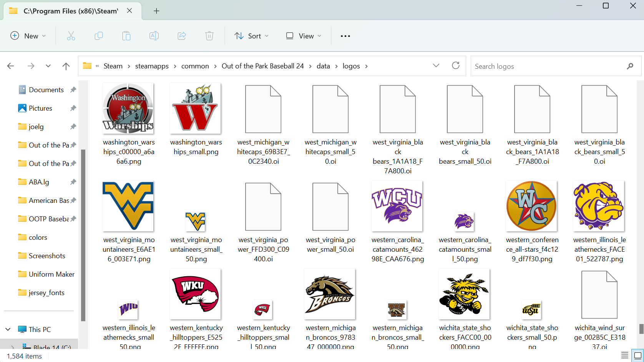644x362 pixels.
Task: Click the logos breadcrumb segment
Action: pyautogui.click(x=351, y=66)
